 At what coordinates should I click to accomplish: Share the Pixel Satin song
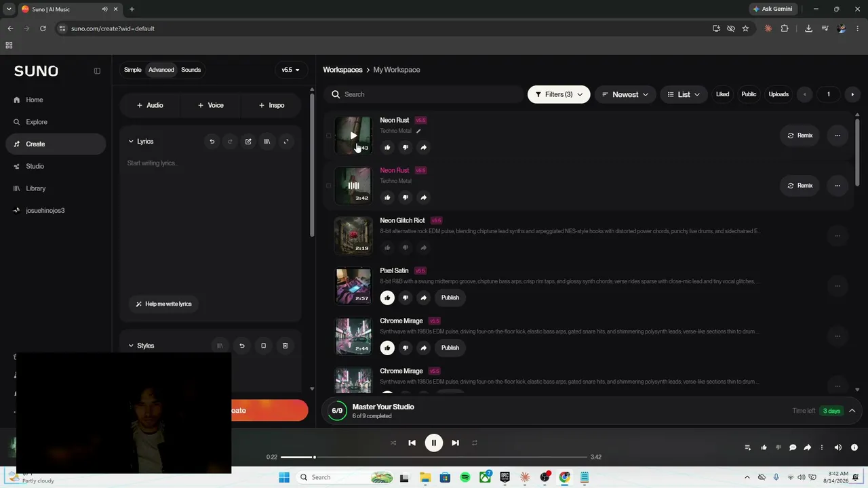coord(424,298)
